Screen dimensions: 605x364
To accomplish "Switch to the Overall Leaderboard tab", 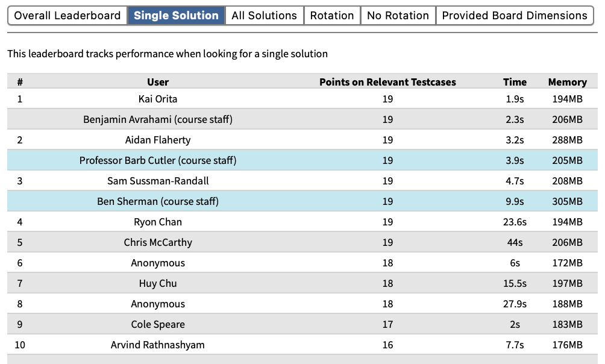I will (67, 16).
